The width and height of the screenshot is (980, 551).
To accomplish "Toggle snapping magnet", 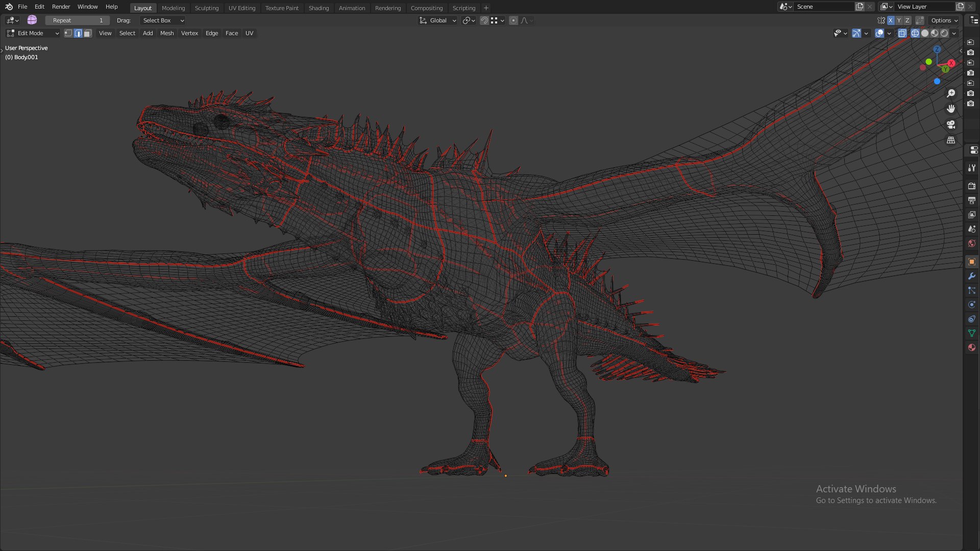I will click(x=484, y=20).
